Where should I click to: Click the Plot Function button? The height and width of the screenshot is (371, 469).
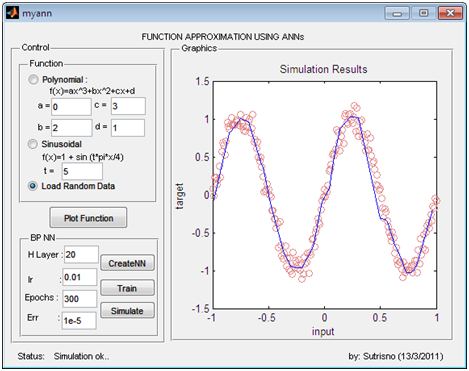(x=88, y=218)
